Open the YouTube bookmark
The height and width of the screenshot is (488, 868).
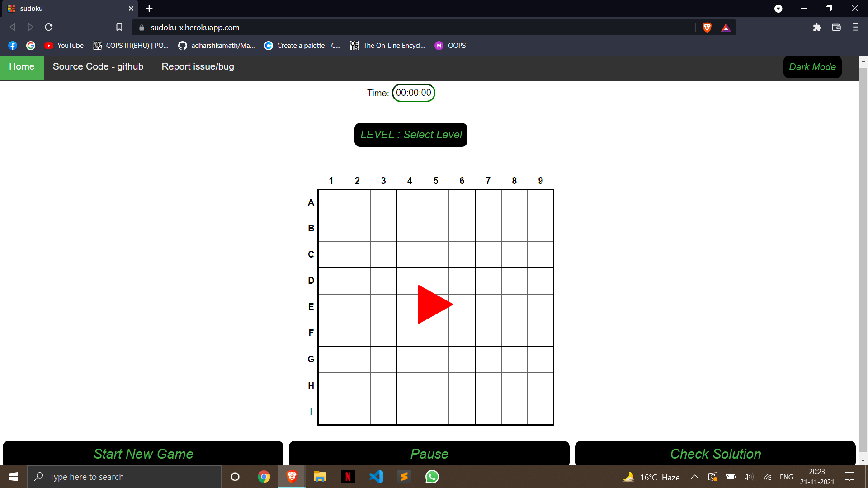64,46
